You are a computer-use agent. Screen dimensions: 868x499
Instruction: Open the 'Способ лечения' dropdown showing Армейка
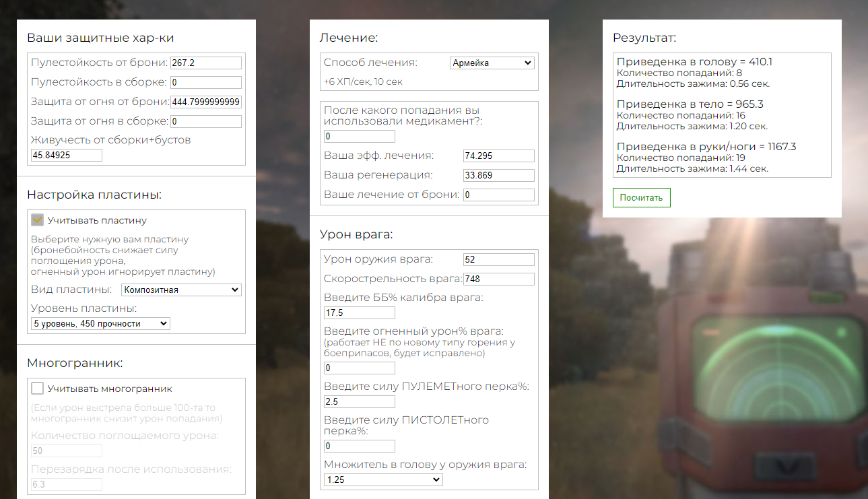[492, 63]
